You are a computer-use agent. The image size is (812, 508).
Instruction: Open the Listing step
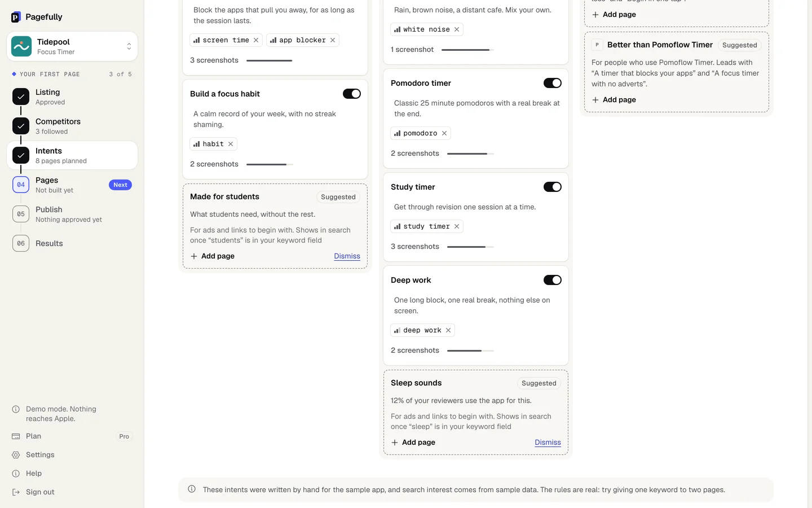click(x=72, y=97)
